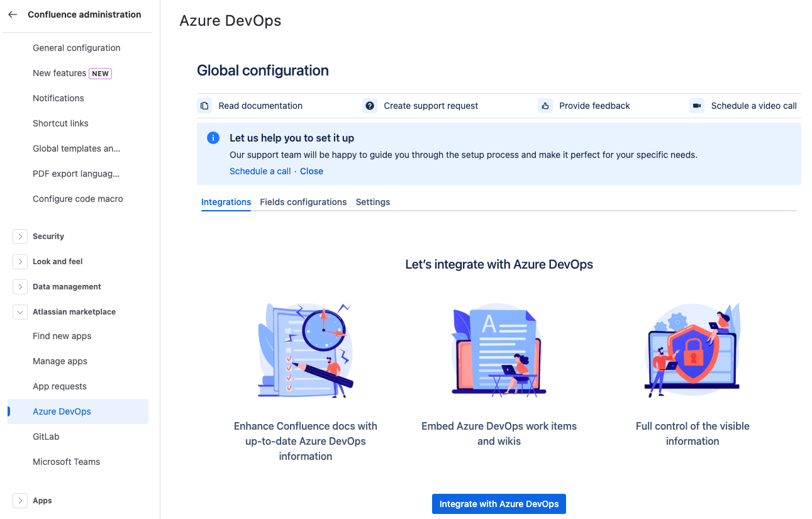Expand the Look and feel section
812x519 pixels.
point(20,262)
